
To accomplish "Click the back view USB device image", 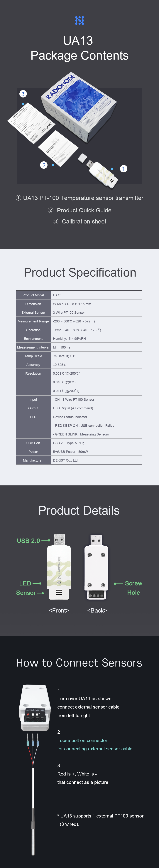I will click(96, 567).
